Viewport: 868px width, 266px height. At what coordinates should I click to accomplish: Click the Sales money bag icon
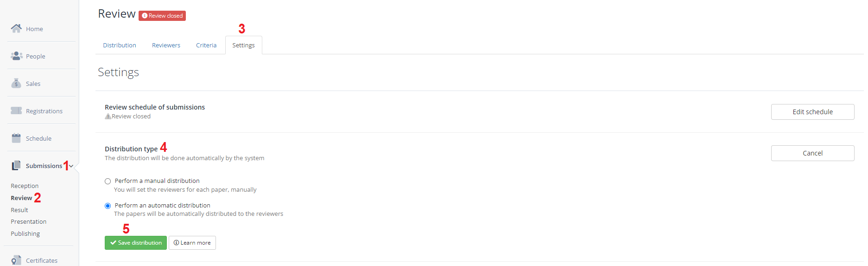pyautogui.click(x=16, y=83)
